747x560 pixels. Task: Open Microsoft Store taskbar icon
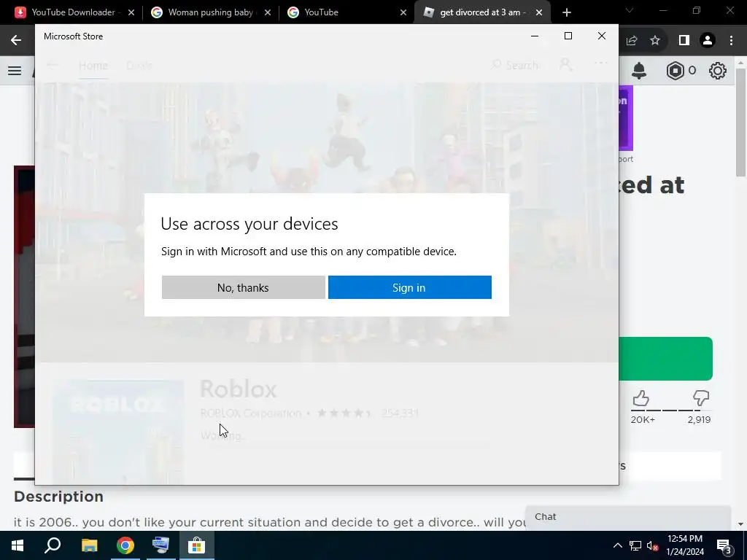pos(196,545)
